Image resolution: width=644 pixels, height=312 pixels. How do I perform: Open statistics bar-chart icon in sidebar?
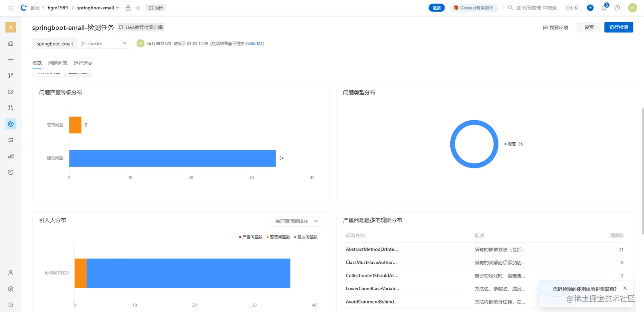[11, 156]
